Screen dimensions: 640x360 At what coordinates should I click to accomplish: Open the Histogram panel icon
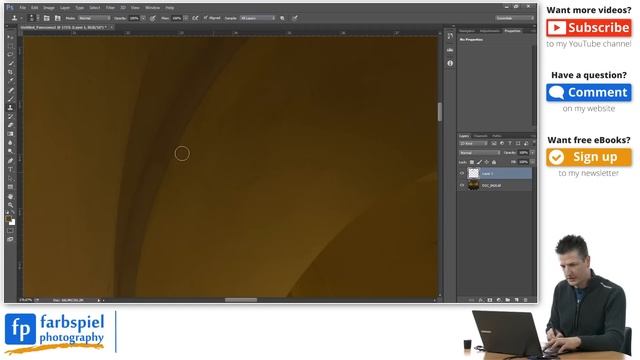point(450,50)
